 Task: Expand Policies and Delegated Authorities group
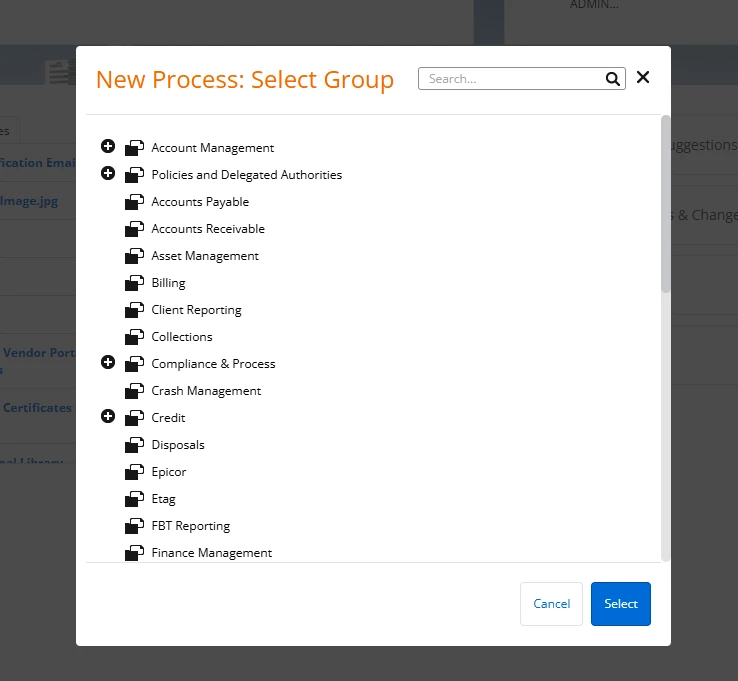(x=108, y=174)
